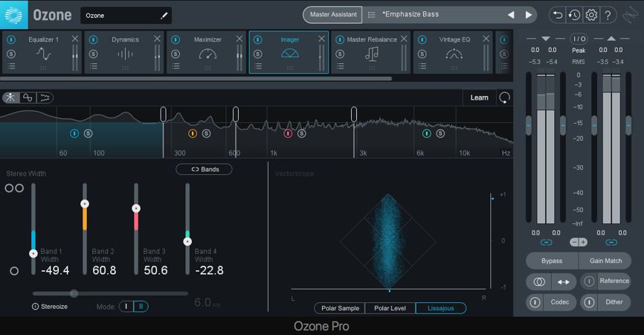The width and height of the screenshot is (644, 335).
Task: Rename preset with the pencil icon
Action: [x=164, y=15]
